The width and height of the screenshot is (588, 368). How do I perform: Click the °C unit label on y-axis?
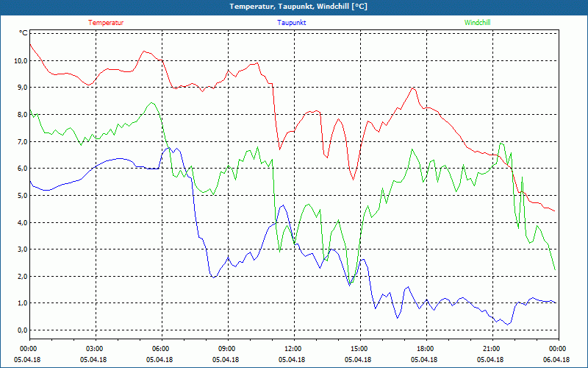coord(24,33)
